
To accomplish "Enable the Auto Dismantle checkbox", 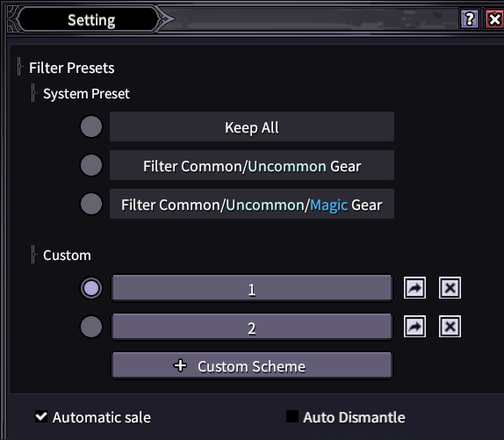I will pos(292,416).
